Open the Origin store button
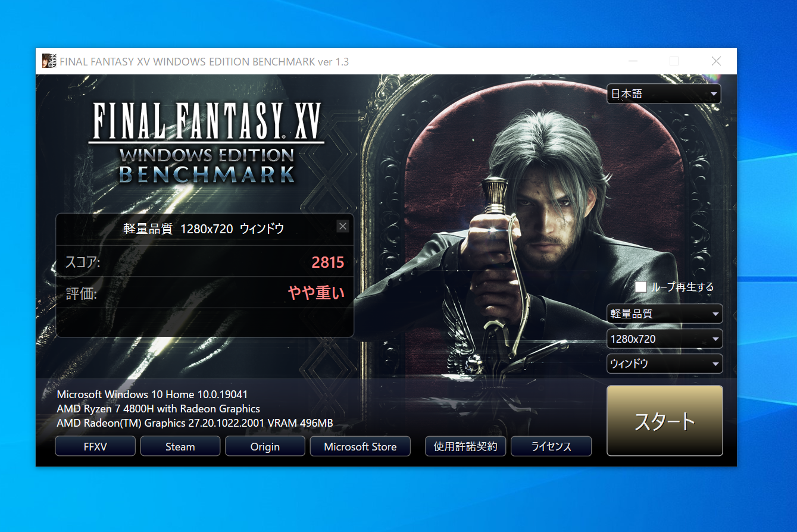Screen dimensions: 797x532 [265, 446]
